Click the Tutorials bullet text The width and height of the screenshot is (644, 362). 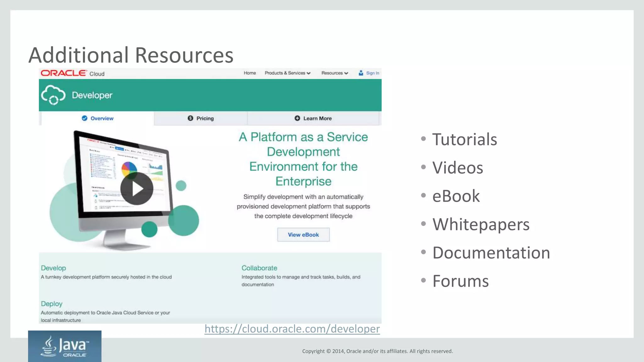tap(464, 139)
